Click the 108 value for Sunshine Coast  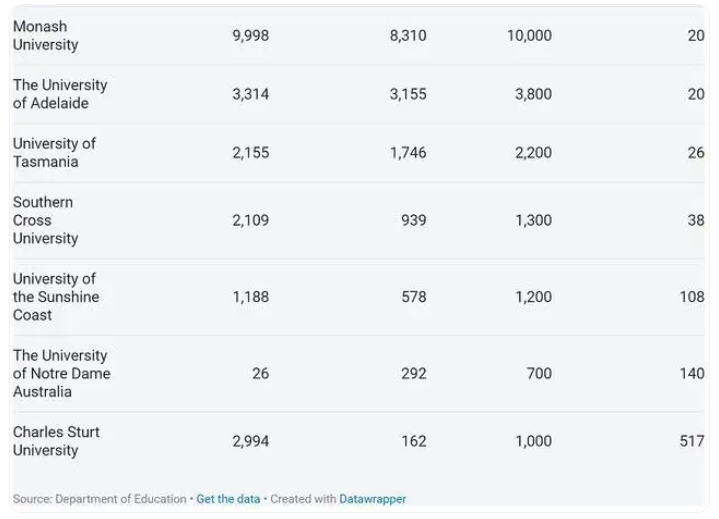click(x=692, y=297)
